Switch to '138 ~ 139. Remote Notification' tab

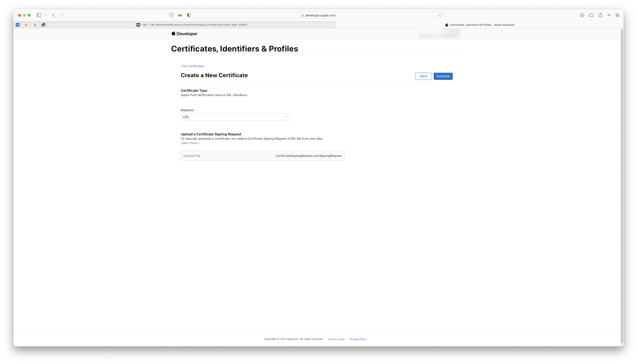[192, 25]
